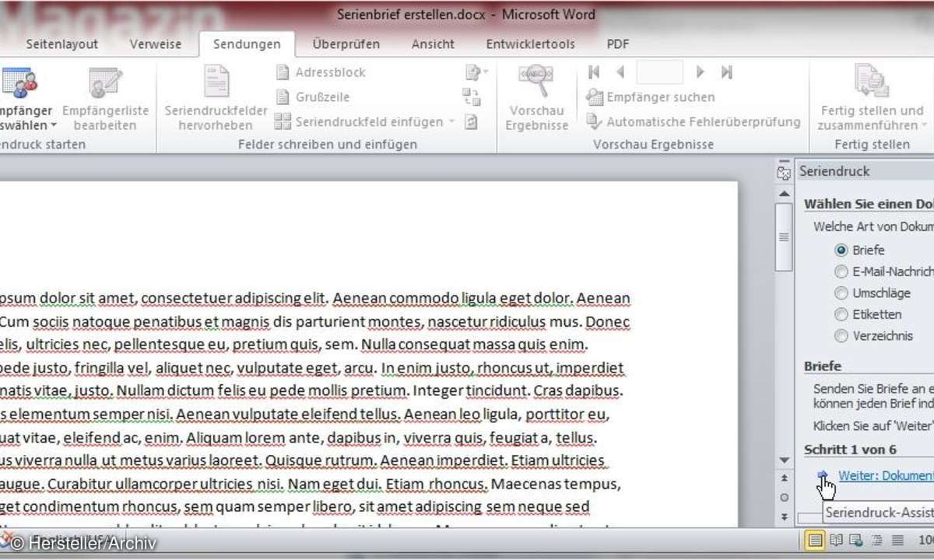Click the 'Schritt 1 von 6' text

tap(850, 450)
